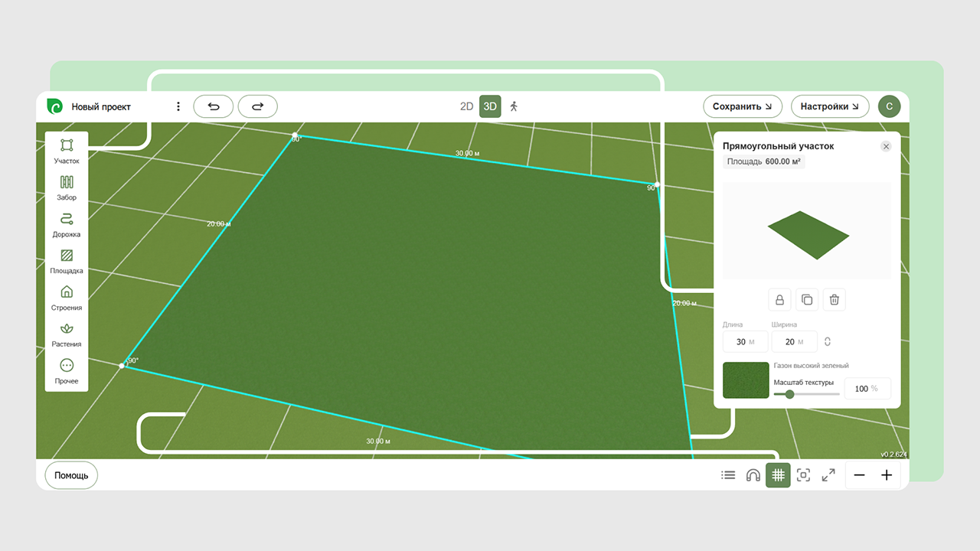Image resolution: width=980 pixels, height=551 pixels.
Task: Toggle the lock on the plot
Action: pyautogui.click(x=779, y=300)
